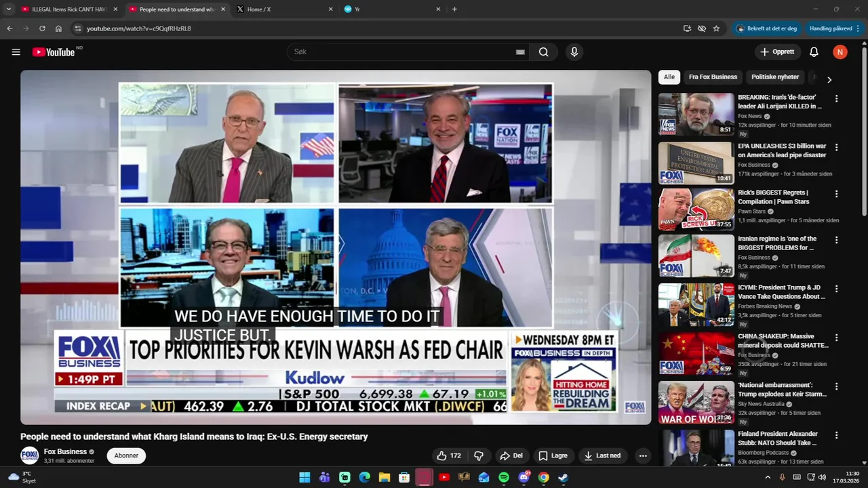Open YouTube notifications bell
The width and height of the screenshot is (868, 488).
pyautogui.click(x=814, y=52)
